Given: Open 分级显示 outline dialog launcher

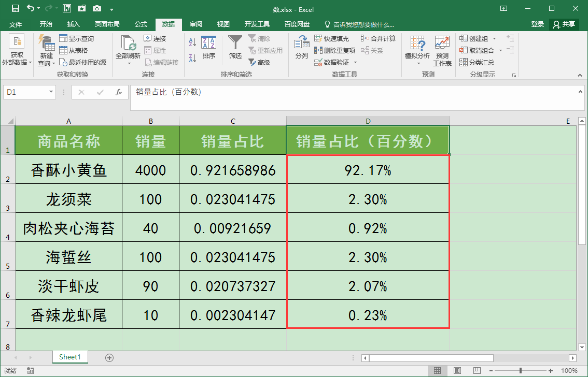Looking at the screenshot, I should pyautogui.click(x=514, y=75).
